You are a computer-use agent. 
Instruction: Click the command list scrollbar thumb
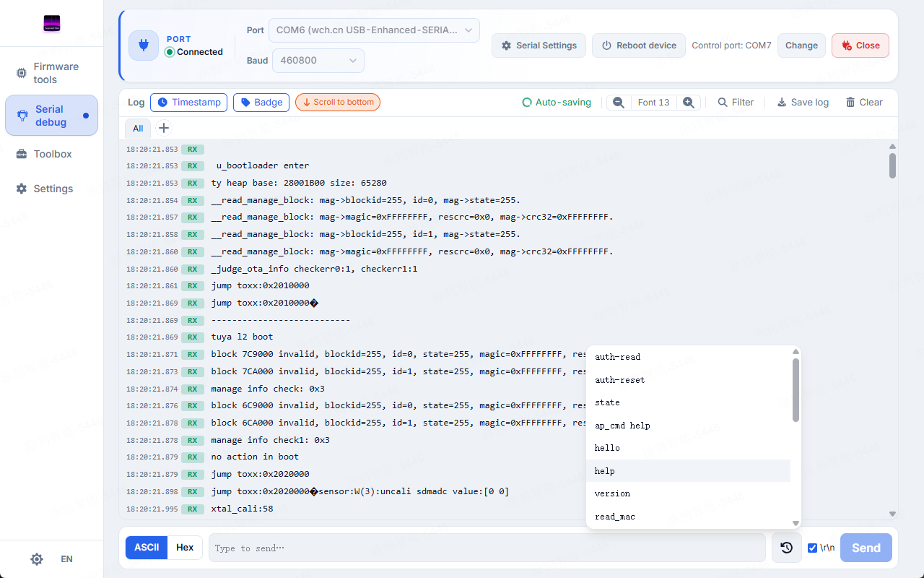click(796, 390)
